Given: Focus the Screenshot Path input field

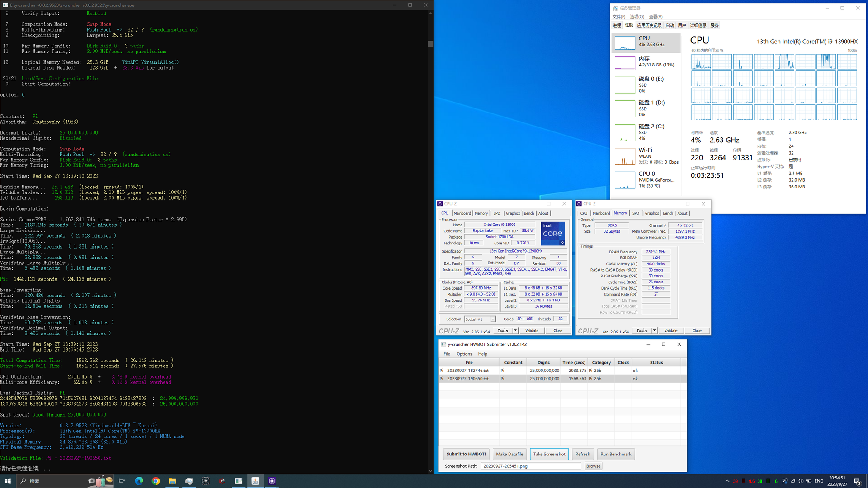Looking at the screenshot, I should (x=531, y=466).
